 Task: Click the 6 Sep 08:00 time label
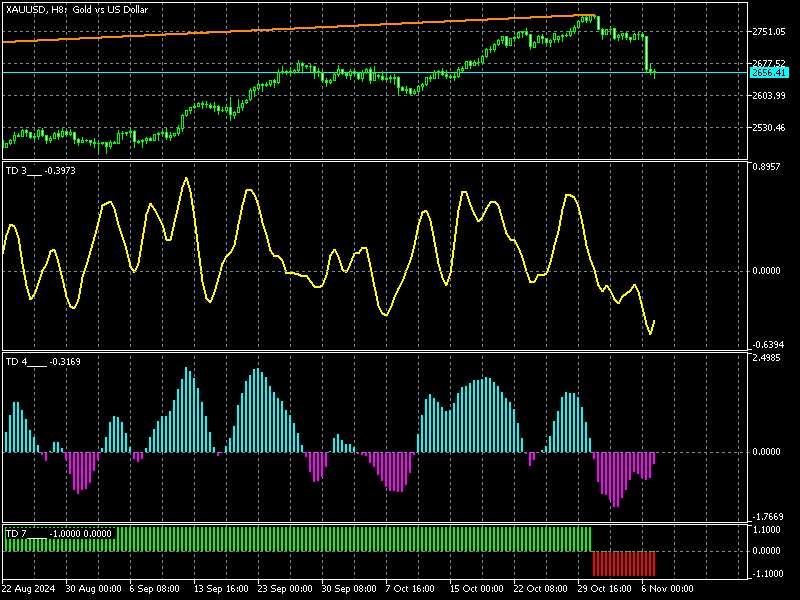pos(155,589)
